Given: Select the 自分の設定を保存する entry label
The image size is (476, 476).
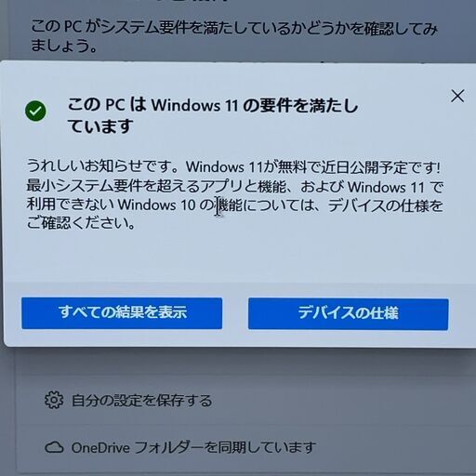Looking at the screenshot, I should pos(141,400).
